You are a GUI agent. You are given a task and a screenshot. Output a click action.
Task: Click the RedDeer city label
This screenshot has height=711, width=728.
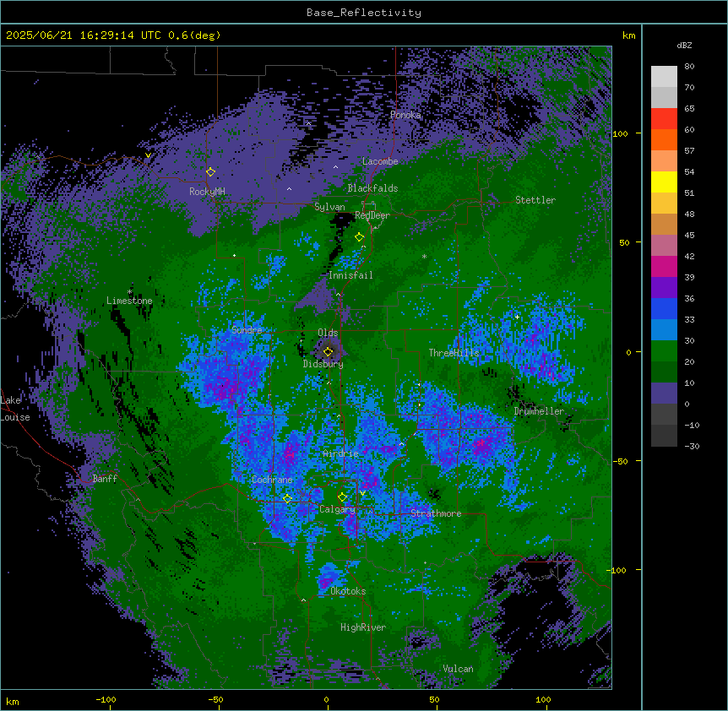click(372, 215)
